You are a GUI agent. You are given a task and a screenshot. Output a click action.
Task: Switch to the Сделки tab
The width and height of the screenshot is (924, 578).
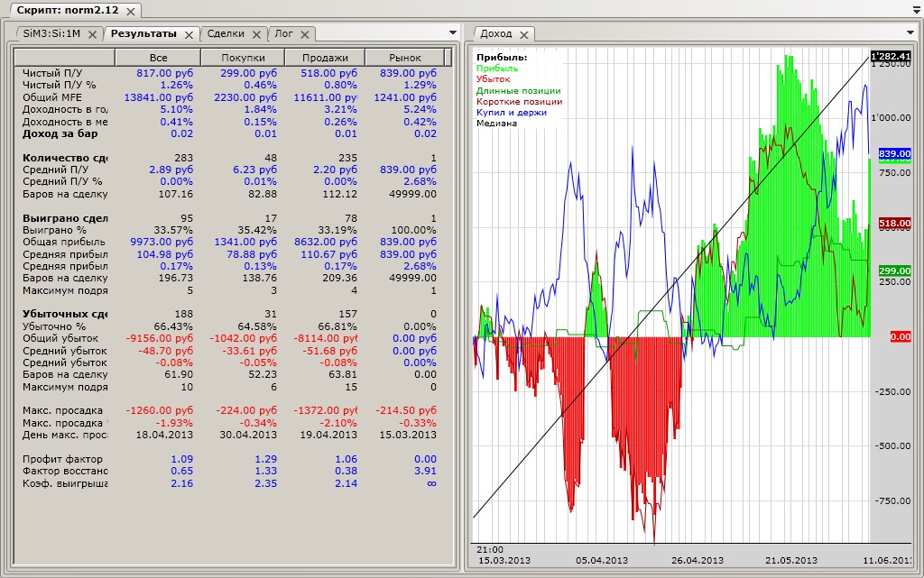pyautogui.click(x=226, y=33)
